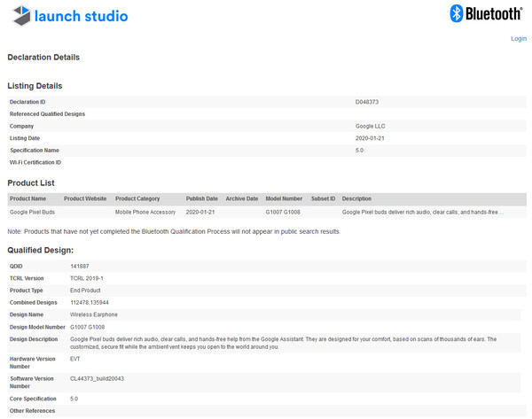This screenshot has height=419, width=532.
Task: Click the truncated product description cell
Action: point(422,213)
